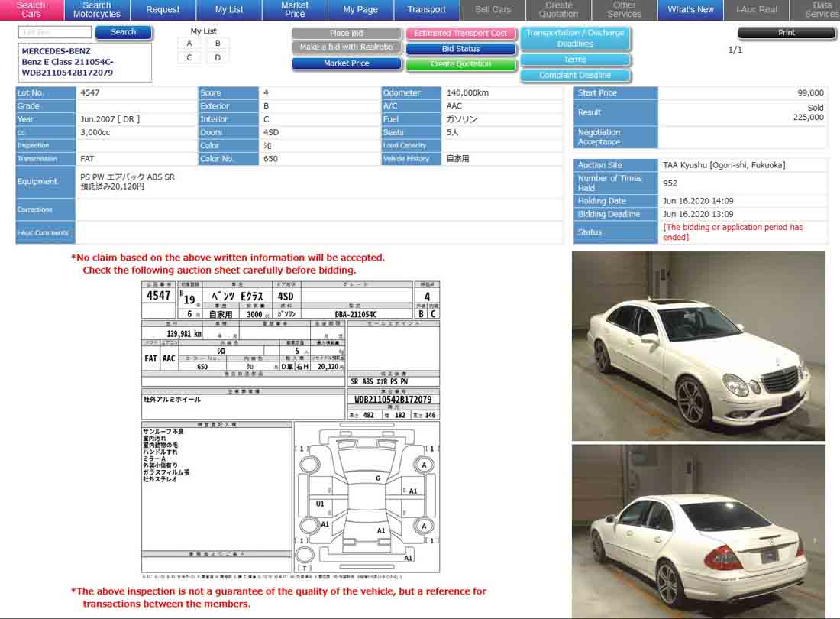
Task: Click the blue Market Price button
Action: coord(347,63)
